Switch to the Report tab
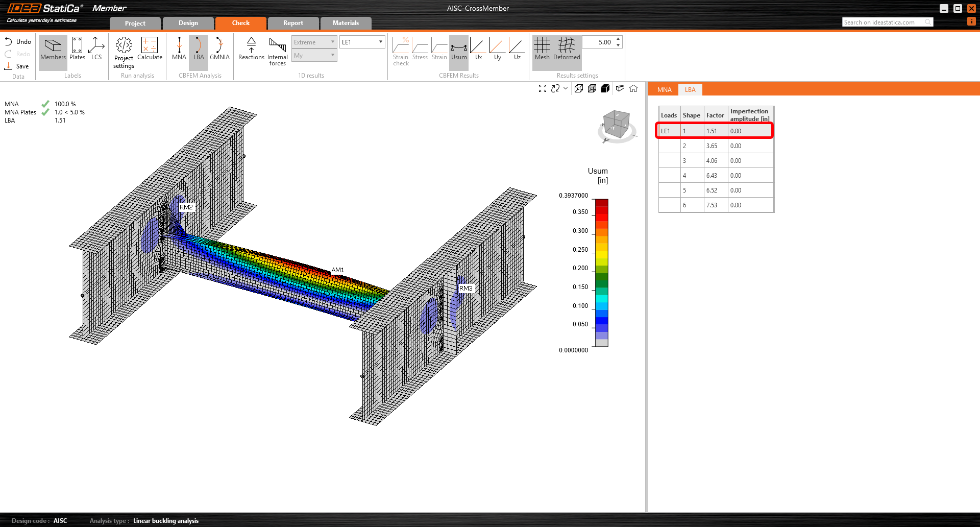 point(293,23)
